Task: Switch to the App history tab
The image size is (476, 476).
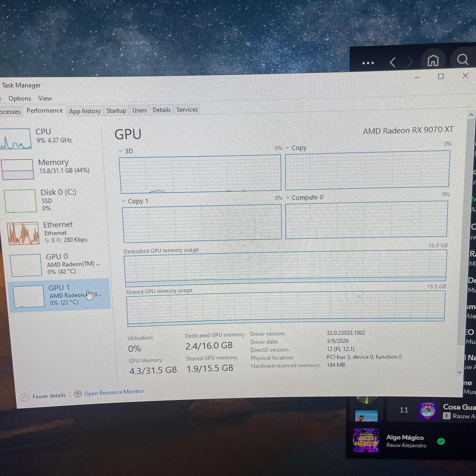Action: (x=85, y=111)
